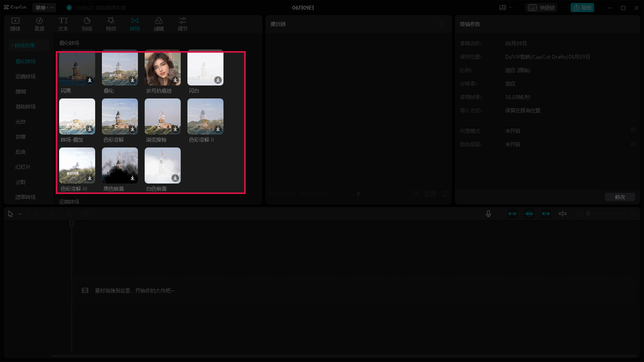644x362 pixels.
Task: Open the layout switcher dropdown near top right
Action: 505,7
